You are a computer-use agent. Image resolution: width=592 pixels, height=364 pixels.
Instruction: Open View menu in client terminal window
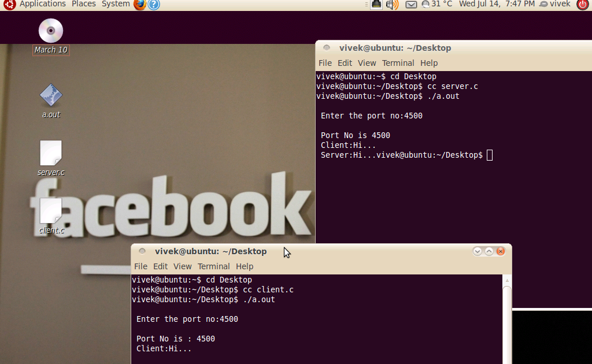click(182, 266)
